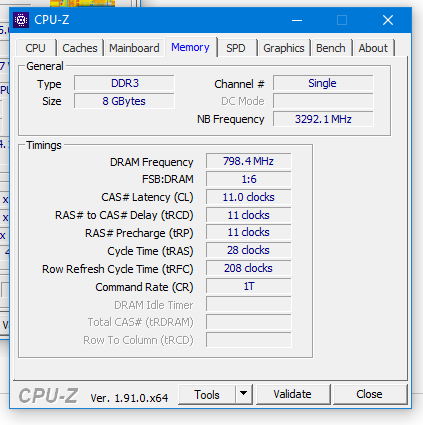This screenshot has width=423, height=425.
Task: Click the empty Total CAS# (tRDRAM) field
Action: (x=249, y=322)
